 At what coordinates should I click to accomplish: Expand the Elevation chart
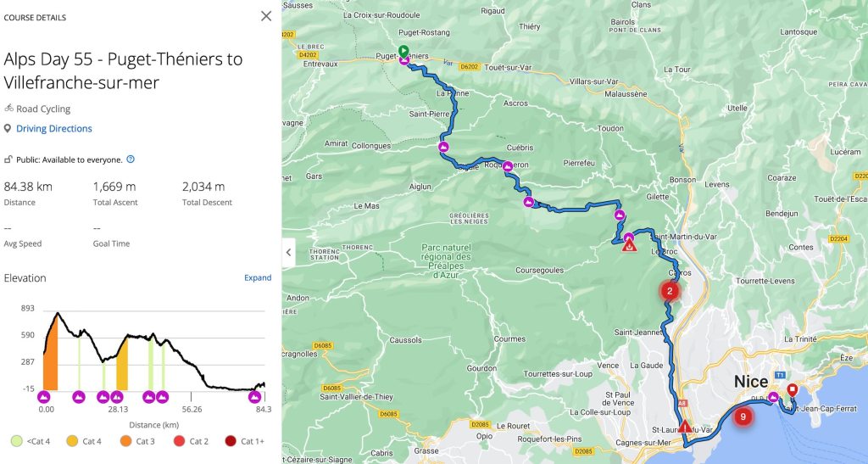258,278
